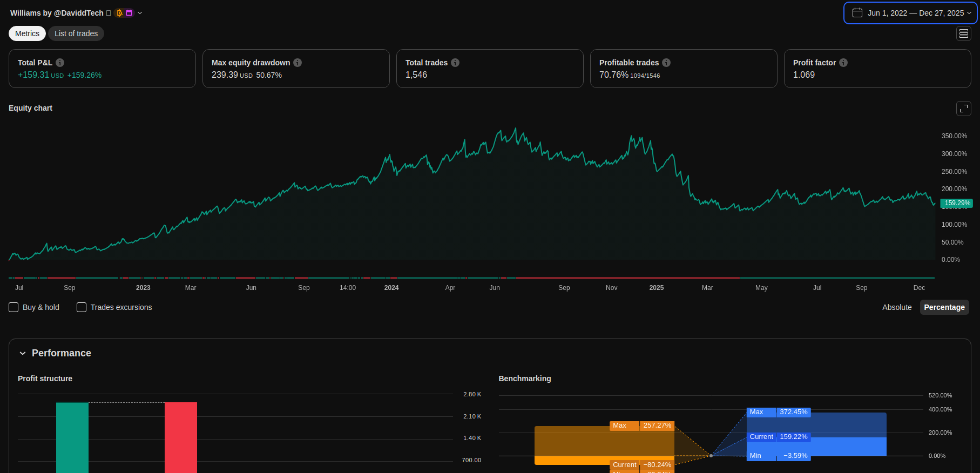The height and width of the screenshot is (473, 980).
Task: Click the purple calendar icon beside strategy name
Action: pos(129,13)
